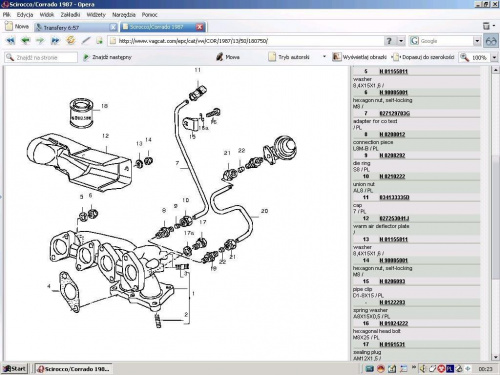The height and width of the screenshot is (375, 500).
Task: Click the parts list vertical scrollbar
Action: [x=495, y=213]
